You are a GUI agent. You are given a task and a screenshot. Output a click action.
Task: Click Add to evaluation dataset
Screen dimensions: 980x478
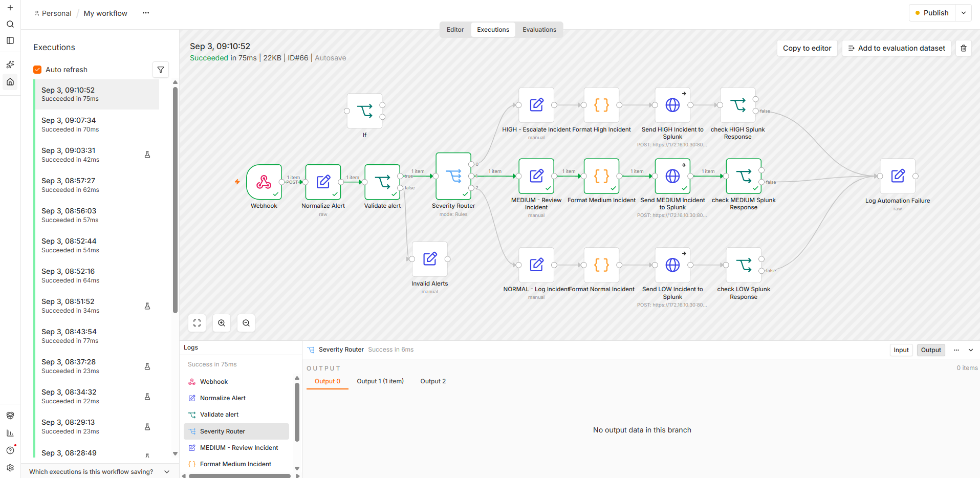[897, 48]
